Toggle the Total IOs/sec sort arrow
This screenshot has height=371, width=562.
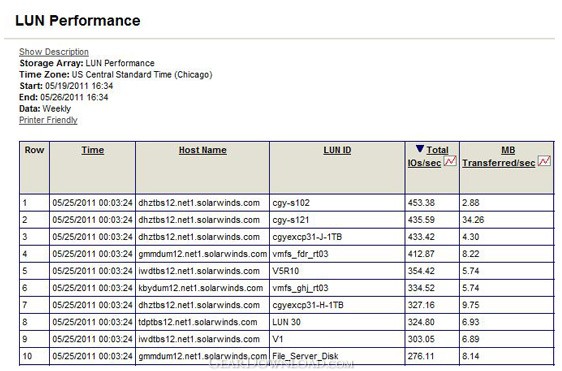(x=420, y=149)
